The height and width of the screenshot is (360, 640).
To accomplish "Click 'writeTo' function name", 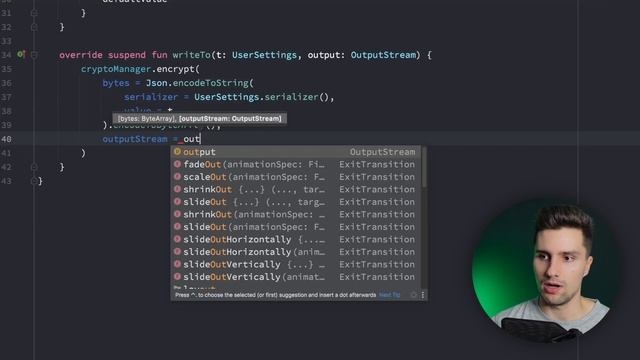I will click(x=191, y=55).
